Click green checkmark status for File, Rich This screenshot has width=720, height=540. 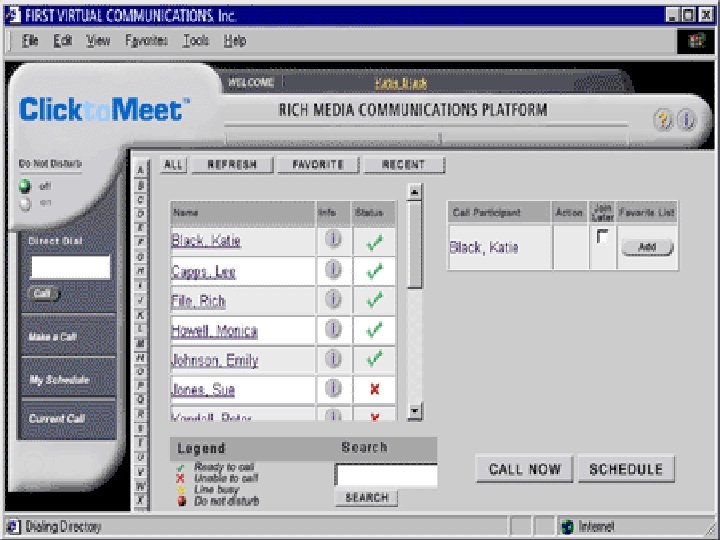tap(375, 300)
